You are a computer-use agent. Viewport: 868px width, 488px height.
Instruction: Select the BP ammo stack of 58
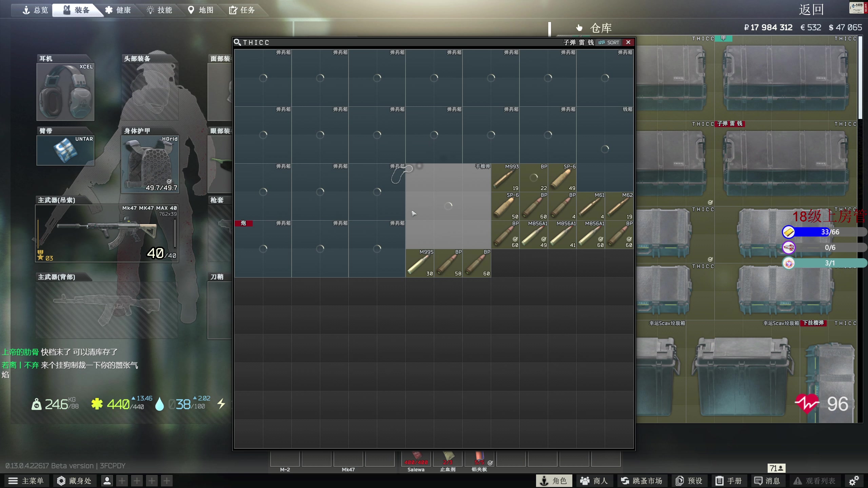(x=448, y=263)
